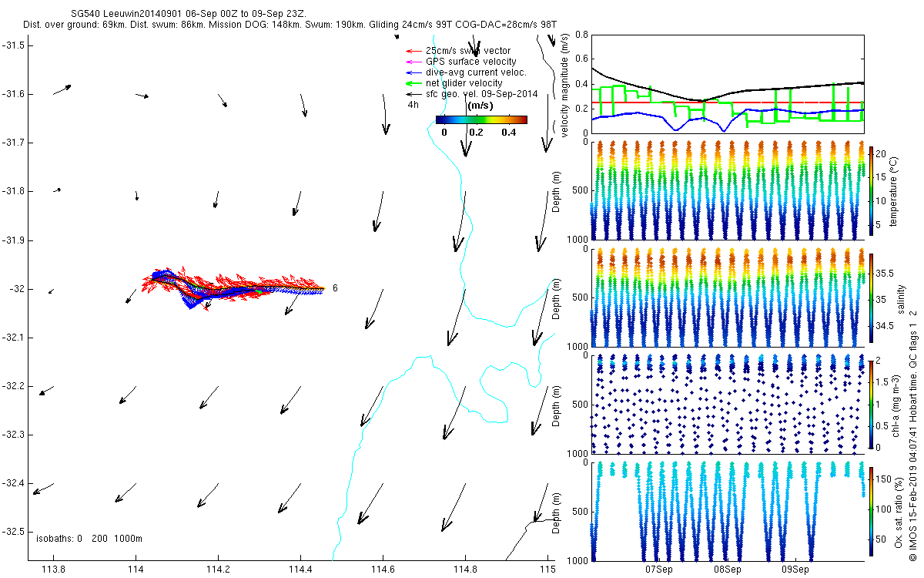
Task: Click the '07Sep' time axis label
Action: click(x=659, y=570)
